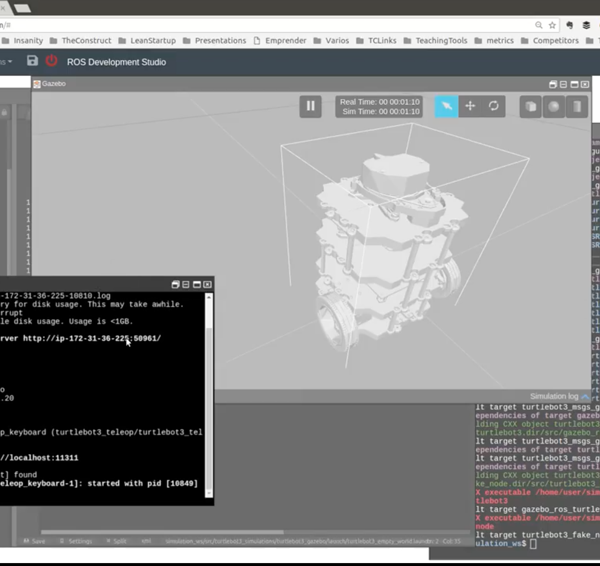The width and height of the screenshot is (600, 566).
Task: Click the red power icon to shut down
Action: click(x=51, y=61)
